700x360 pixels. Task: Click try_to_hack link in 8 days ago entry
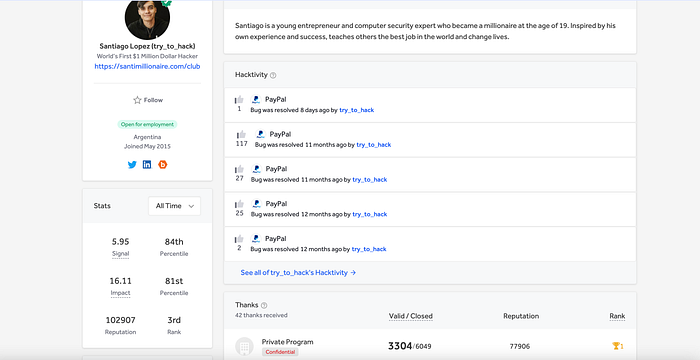(357, 110)
